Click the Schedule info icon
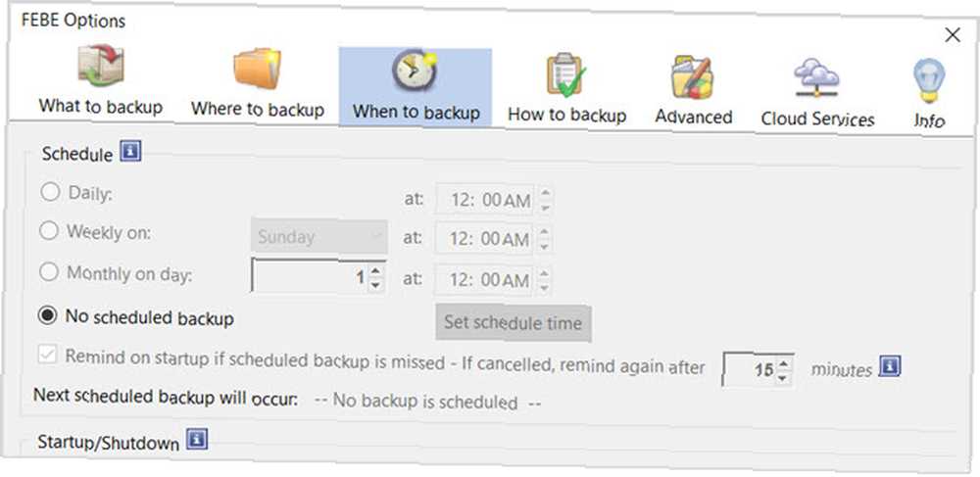Image resolution: width=980 pixels, height=477 pixels. coord(130,152)
